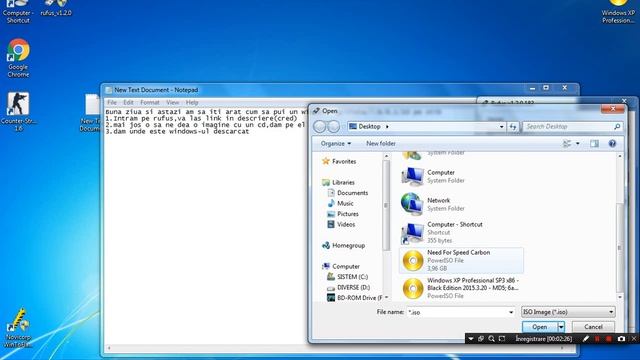The width and height of the screenshot is (640, 360).
Task: Open the Edit menu in Notepad
Action: (128, 102)
